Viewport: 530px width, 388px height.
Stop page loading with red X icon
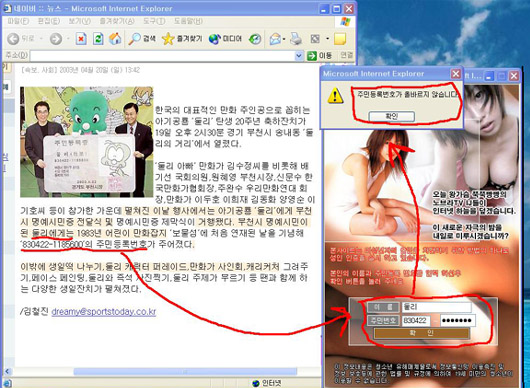click(x=81, y=39)
